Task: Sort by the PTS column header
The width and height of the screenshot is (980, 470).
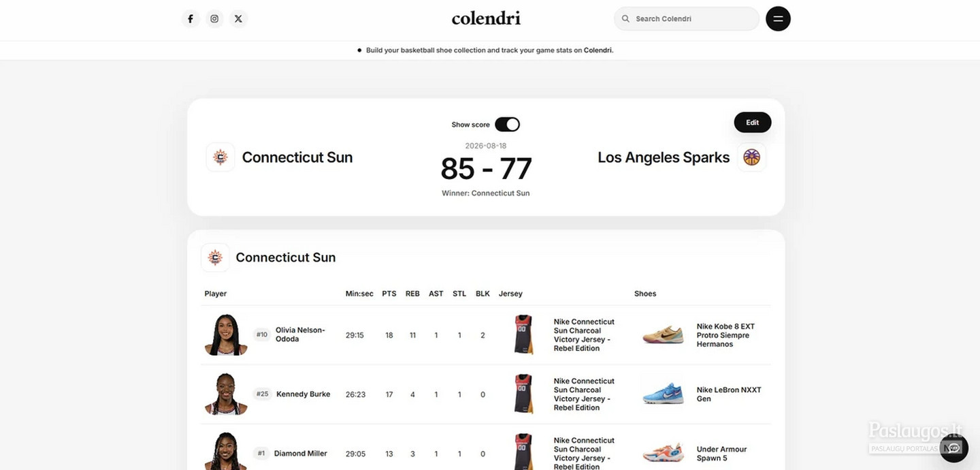Action: [x=389, y=294]
